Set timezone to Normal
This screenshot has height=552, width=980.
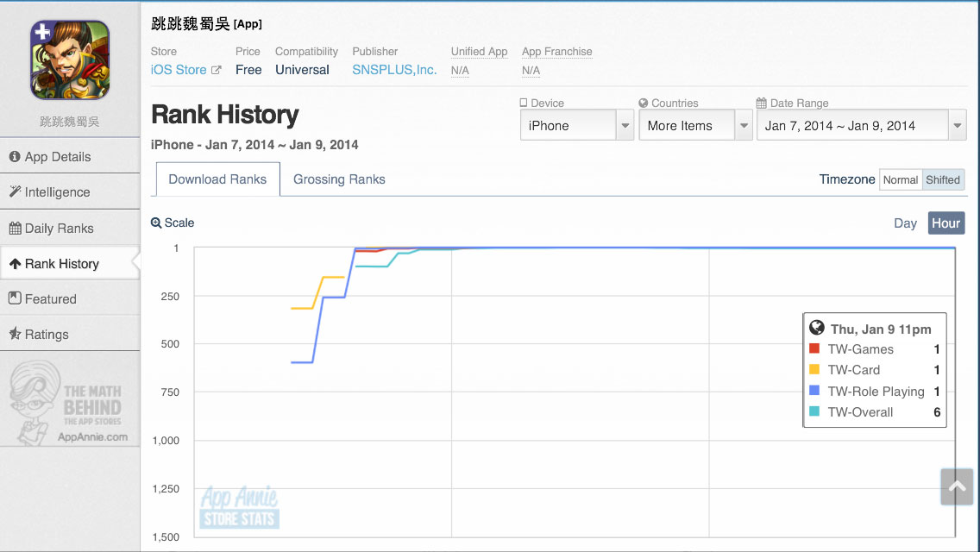pyautogui.click(x=900, y=180)
